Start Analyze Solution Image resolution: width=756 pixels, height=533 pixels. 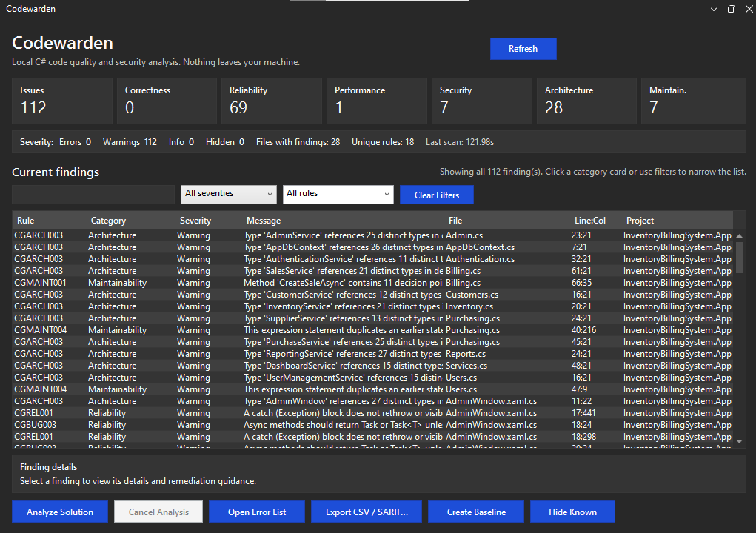60,512
